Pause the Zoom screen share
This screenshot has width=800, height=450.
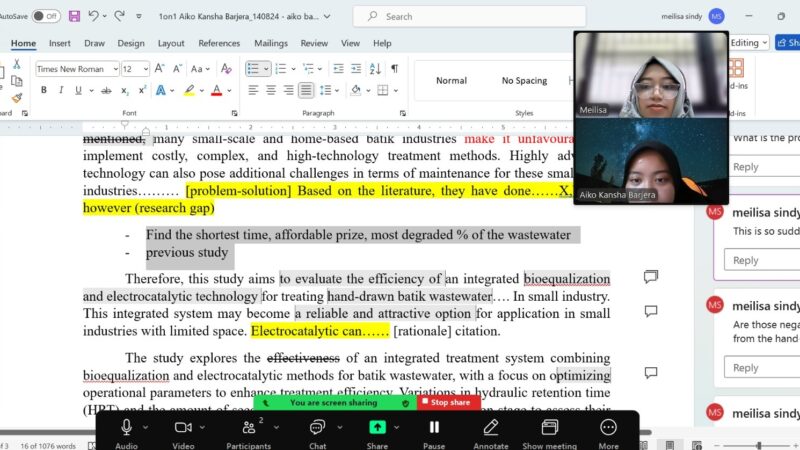click(434, 429)
